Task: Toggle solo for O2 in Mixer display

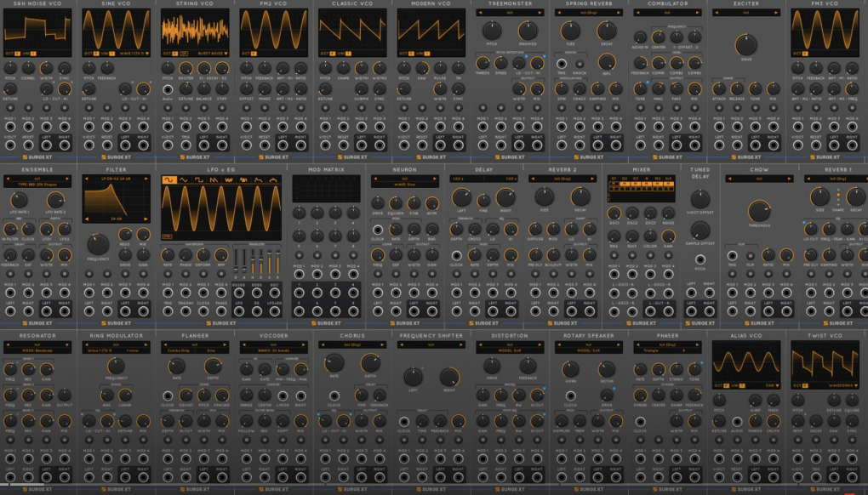Action: pos(625,188)
